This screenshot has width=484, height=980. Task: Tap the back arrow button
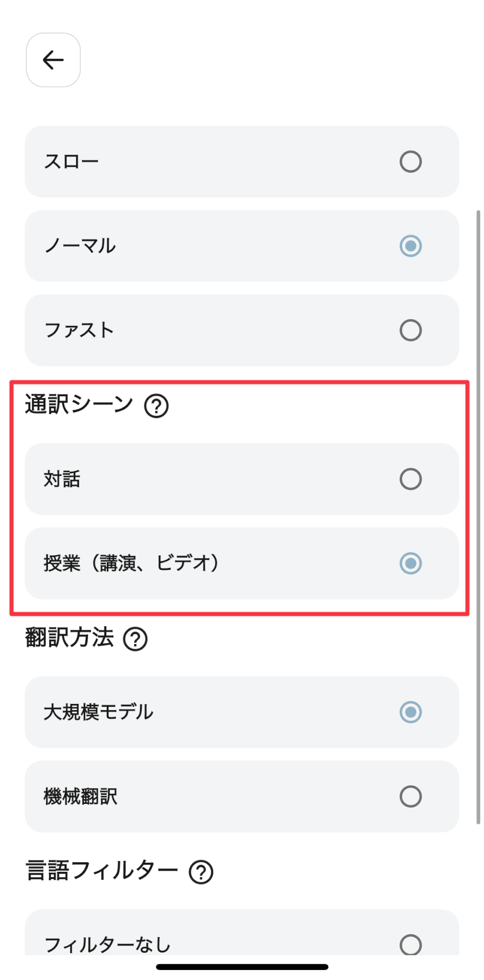click(53, 60)
